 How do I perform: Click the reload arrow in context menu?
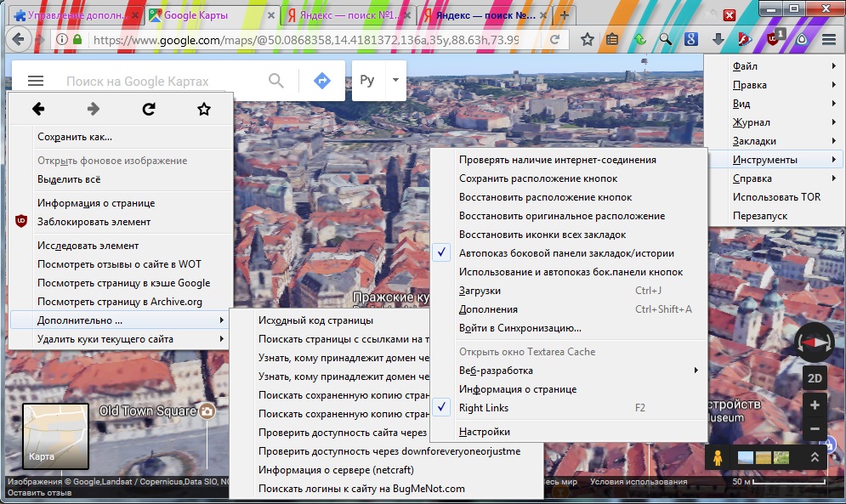click(x=148, y=109)
